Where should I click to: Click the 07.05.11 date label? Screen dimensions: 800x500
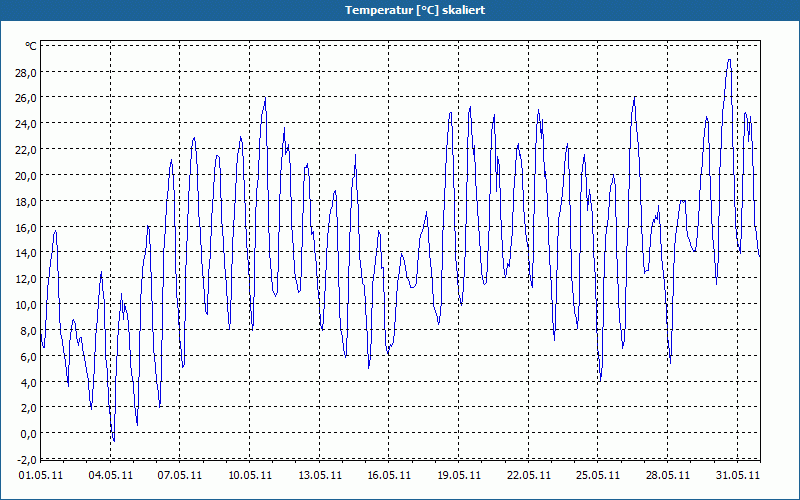(x=180, y=475)
